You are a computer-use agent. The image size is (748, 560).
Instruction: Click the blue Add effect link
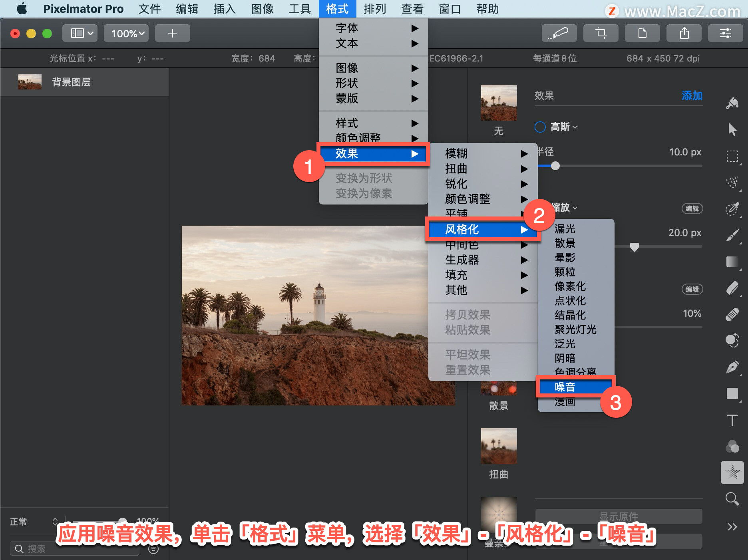click(692, 95)
